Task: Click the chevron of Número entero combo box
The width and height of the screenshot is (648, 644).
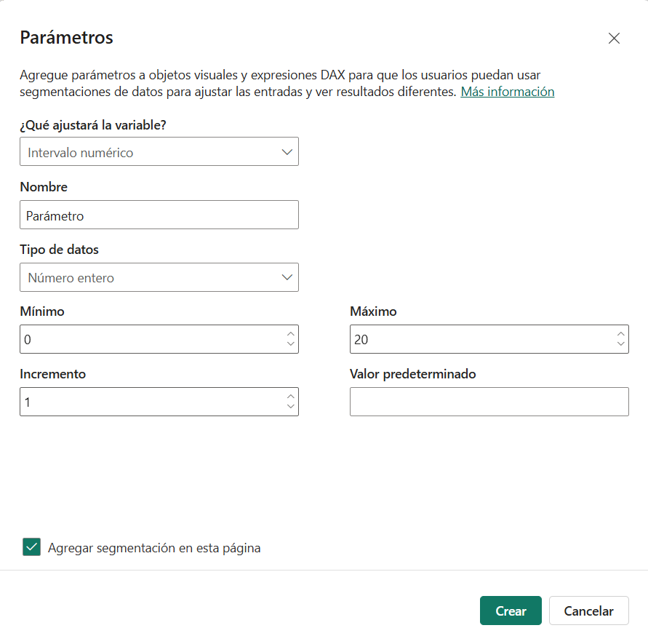Action: pyautogui.click(x=287, y=277)
